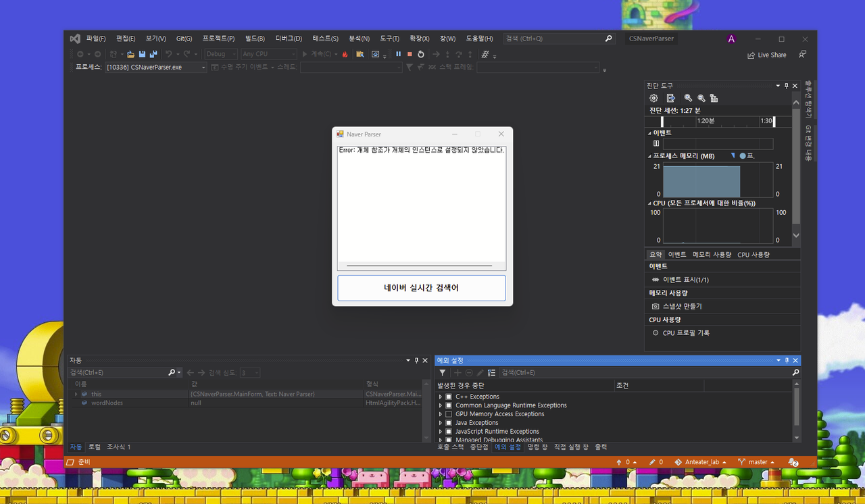Click the search magnifier in Exception Settings
Viewport: 865px width, 504px height.
click(x=795, y=372)
